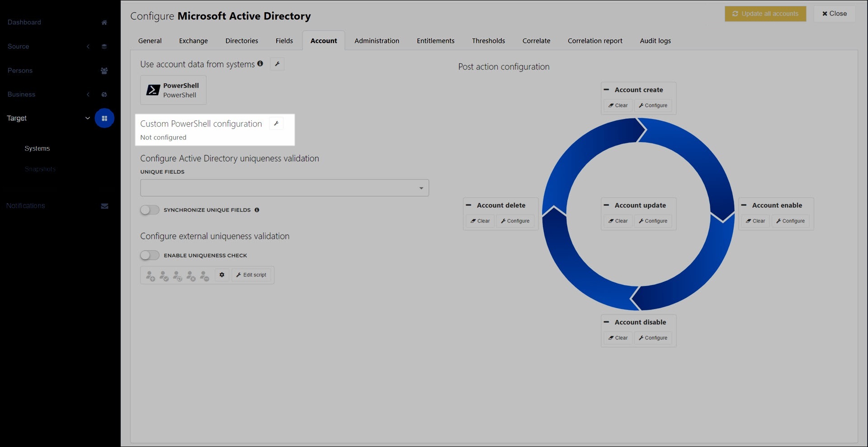Click the Business icon in sidebar
Image resolution: width=868 pixels, height=447 pixels.
(x=104, y=95)
